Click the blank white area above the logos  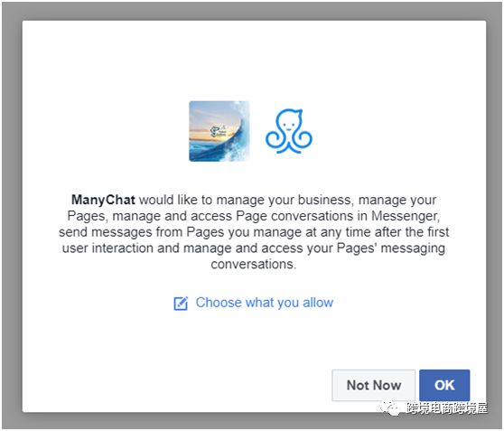254,60
